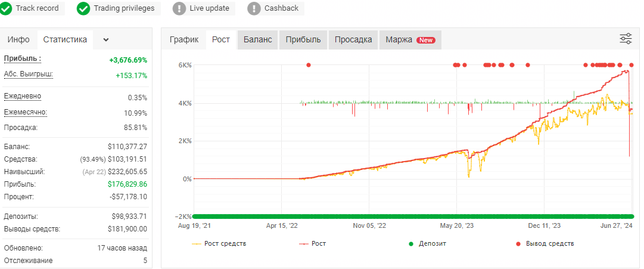Image resolution: width=644 pixels, height=269 pixels.
Task: Switch to the Просадка chart tab
Action: tap(353, 40)
